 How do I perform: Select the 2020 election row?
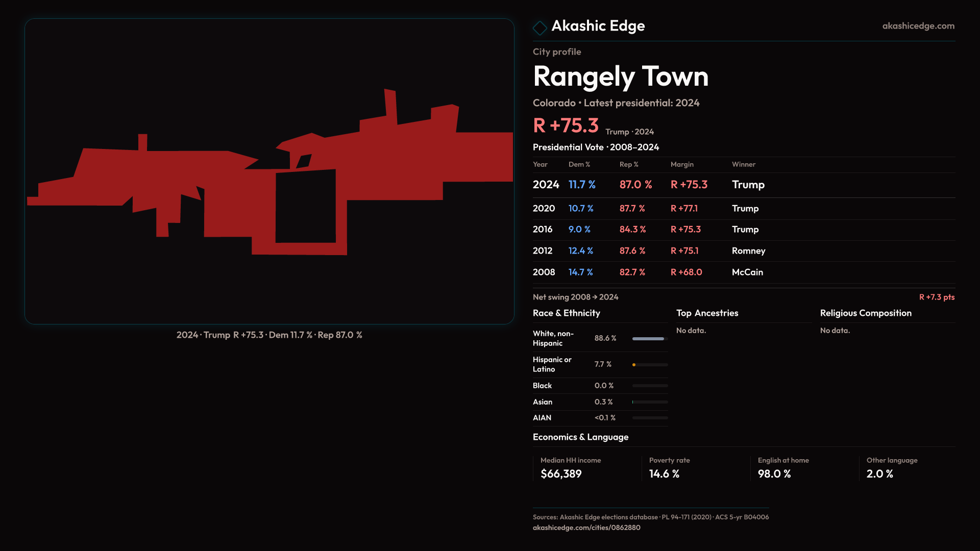coord(743,209)
